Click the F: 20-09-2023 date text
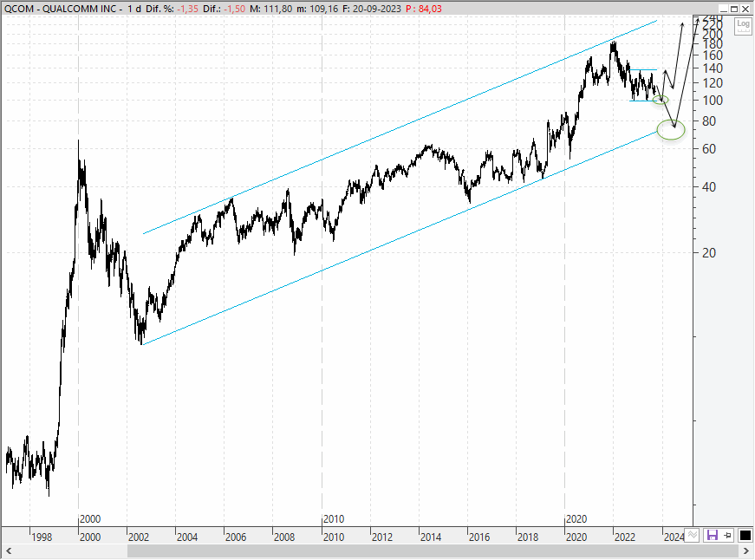 coord(371,9)
